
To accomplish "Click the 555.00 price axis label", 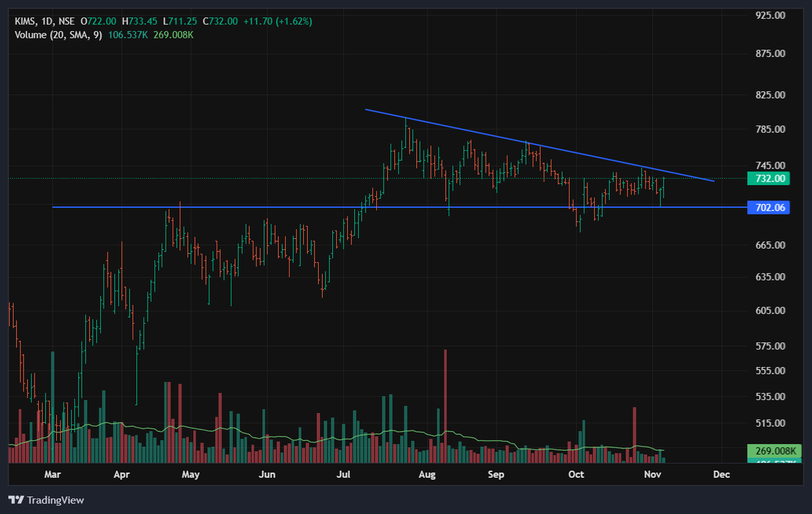I will [769, 371].
